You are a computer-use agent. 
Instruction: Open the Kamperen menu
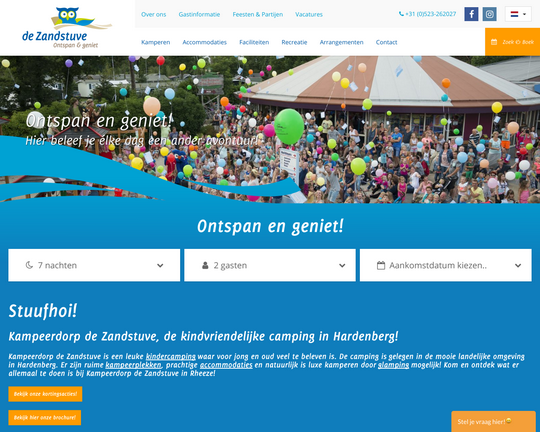point(156,42)
